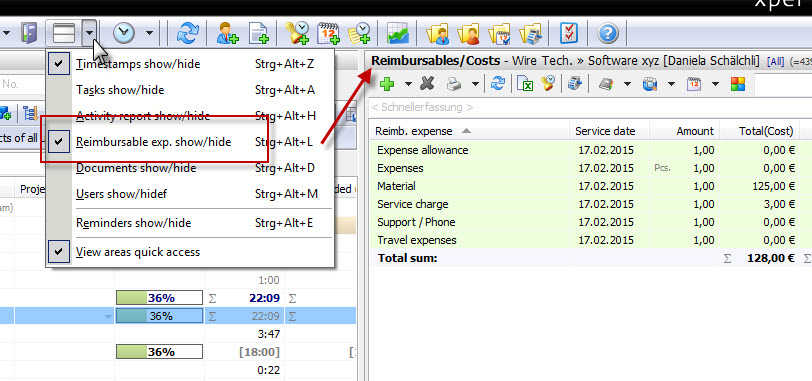The width and height of the screenshot is (812, 381).
Task: Expand the dropdown arrow beside the clock icon
Action: pyautogui.click(x=149, y=34)
